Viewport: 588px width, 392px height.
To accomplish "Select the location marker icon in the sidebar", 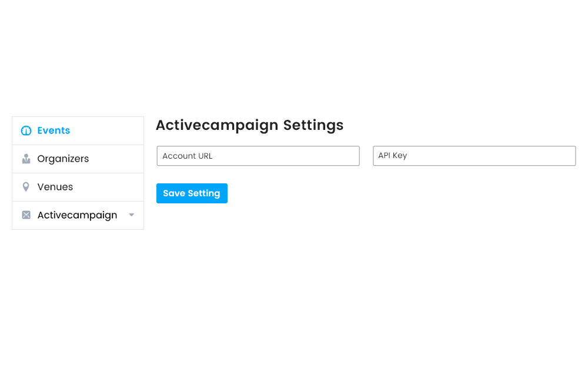I will pyautogui.click(x=26, y=187).
